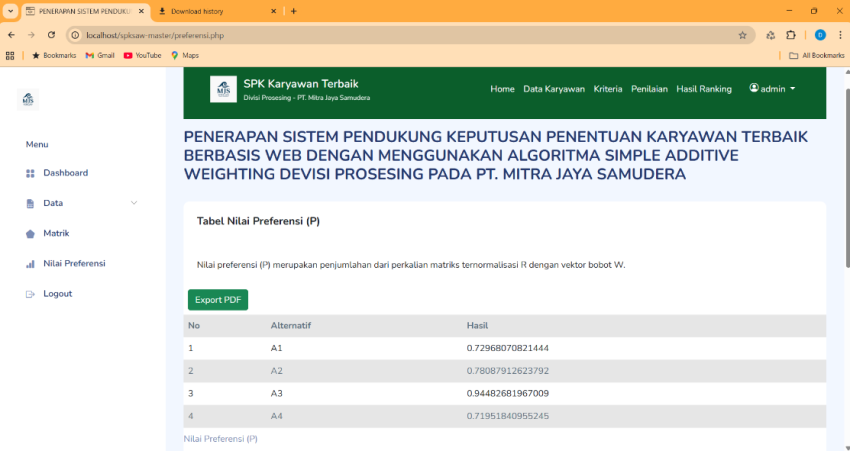Viewport: 850px width, 451px height.
Task: Open Data Karyawan in the top navbar
Action: coord(554,89)
